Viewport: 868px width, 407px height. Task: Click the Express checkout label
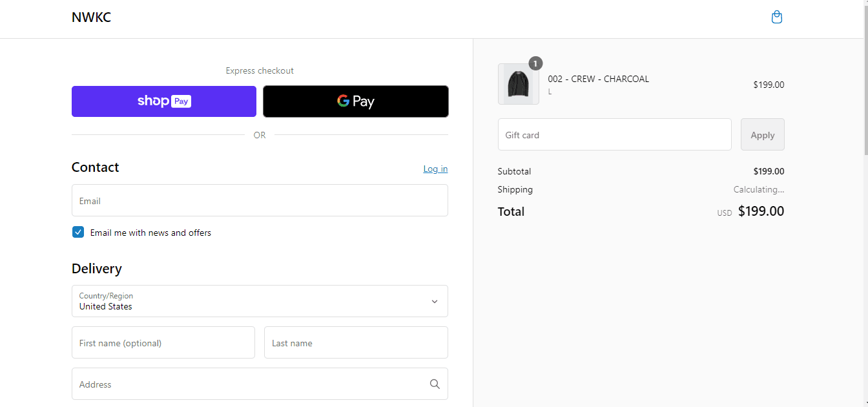point(260,71)
